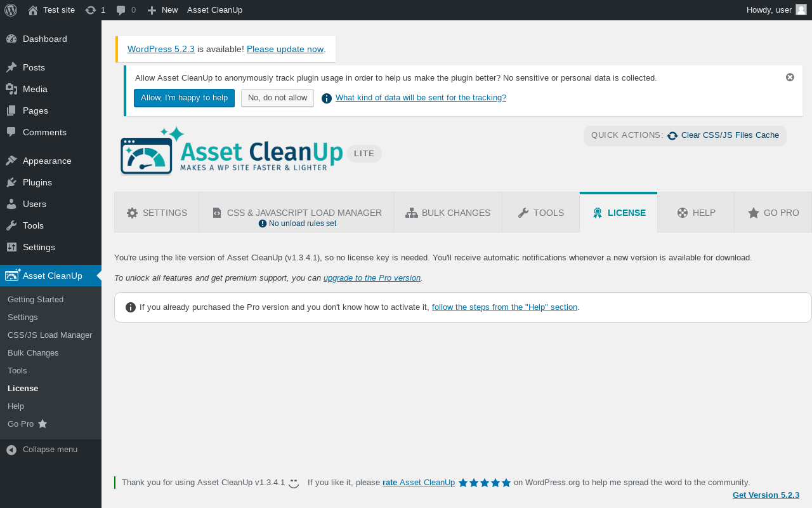This screenshot has height=508, width=812.
Task: Click the Asset CleanUp logo
Action: point(232,151)
